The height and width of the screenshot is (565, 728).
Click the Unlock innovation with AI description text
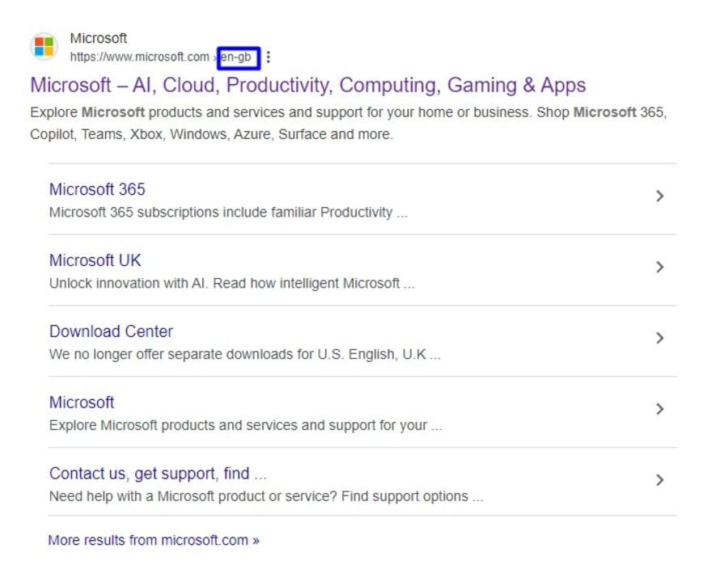pyautogui.click(x=231, y=284)
